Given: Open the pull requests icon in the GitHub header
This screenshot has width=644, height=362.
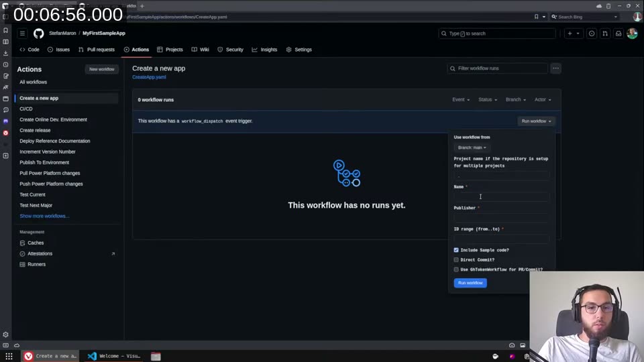Looking at the screenshot, I should pyautogui.click(x=605, y=34).
